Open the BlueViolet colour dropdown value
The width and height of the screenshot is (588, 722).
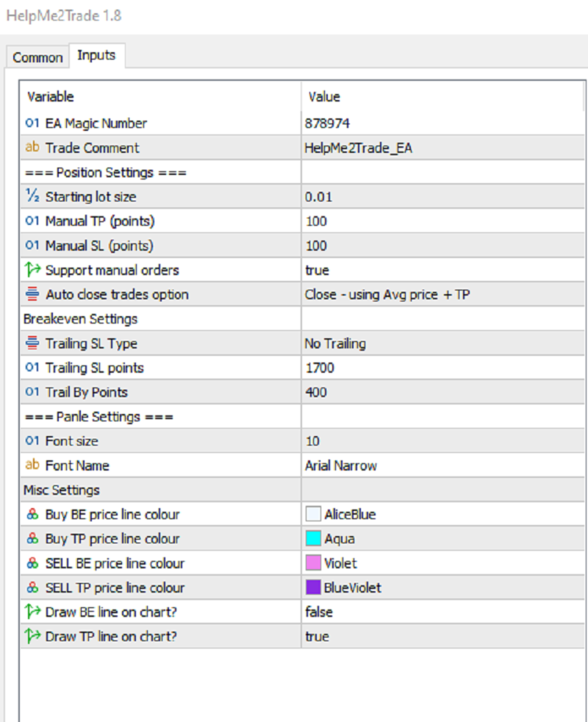pyautogui.click(x=353, y=587)
